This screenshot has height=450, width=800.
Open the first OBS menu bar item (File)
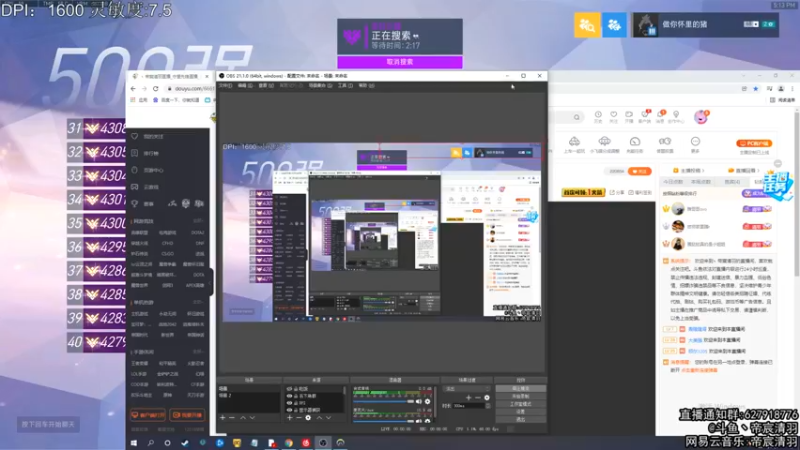click(x=225, y=86)
